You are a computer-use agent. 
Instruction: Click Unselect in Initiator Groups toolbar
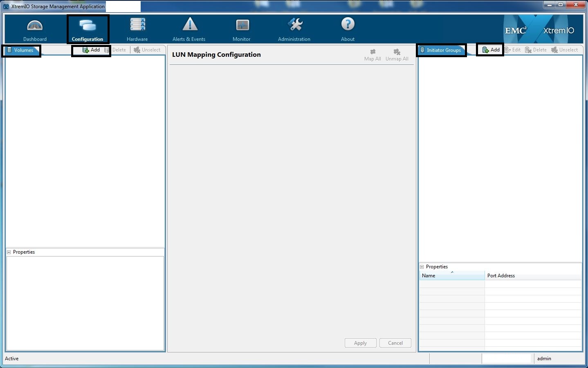tap(564, 50)
